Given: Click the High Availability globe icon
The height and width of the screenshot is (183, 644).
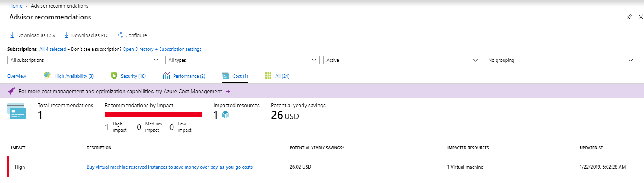Looking at the screenshot, I should pyautogui.click(x=47, y=75).
